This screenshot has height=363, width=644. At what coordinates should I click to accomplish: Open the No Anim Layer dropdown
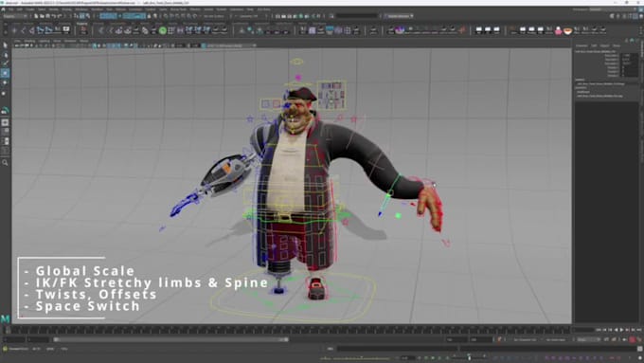click(557, 339)
